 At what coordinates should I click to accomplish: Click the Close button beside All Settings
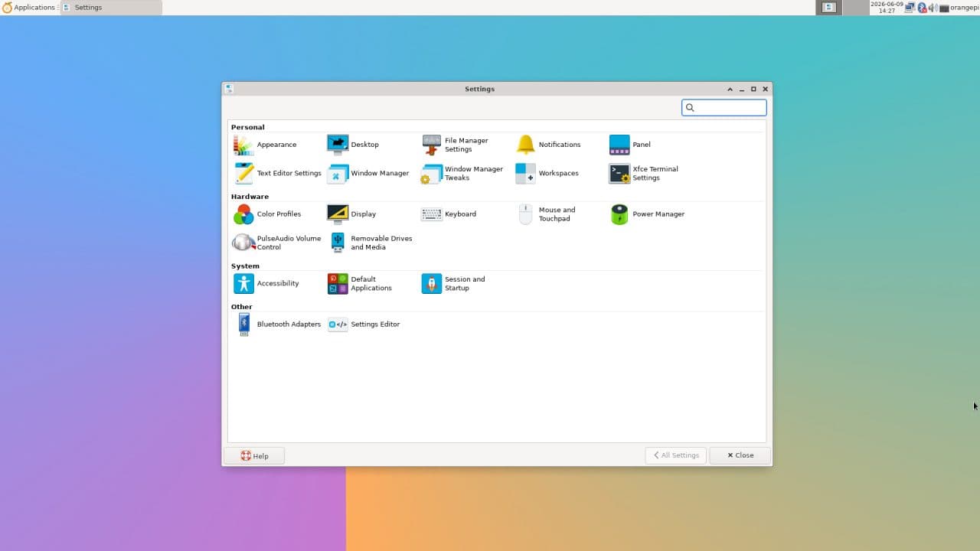[x=740, y=455]
